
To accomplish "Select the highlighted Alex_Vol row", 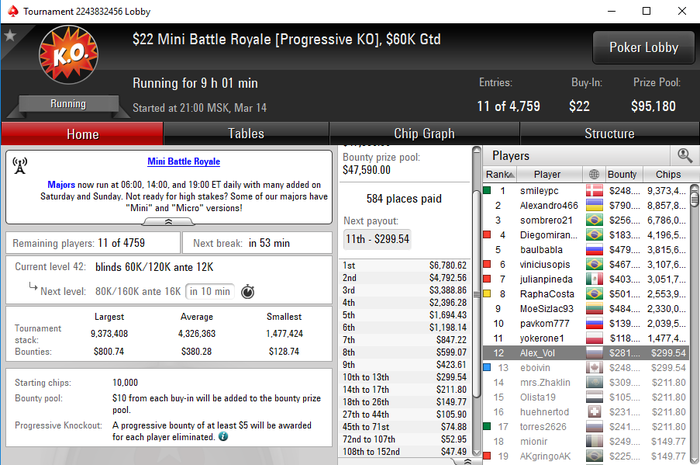I will 586,353.
